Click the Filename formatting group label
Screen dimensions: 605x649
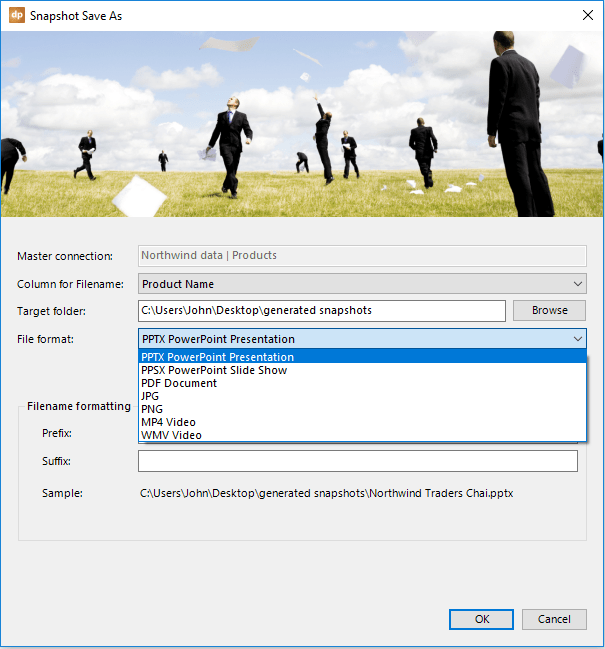[x=79, y=406]
